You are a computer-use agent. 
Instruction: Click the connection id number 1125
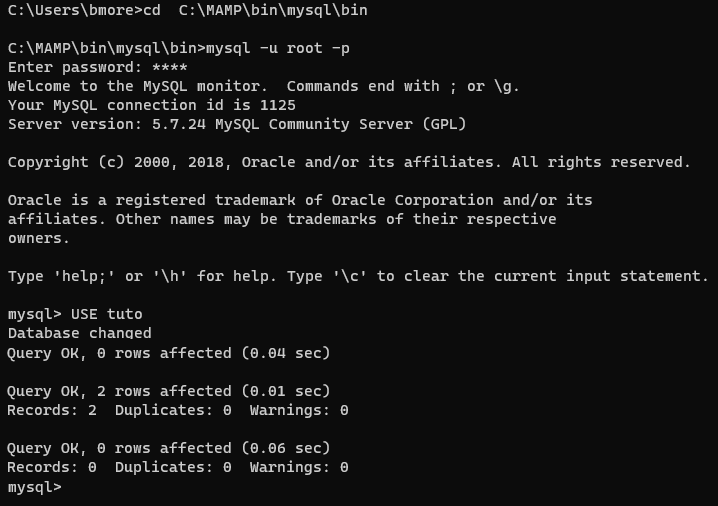[278, 105]
